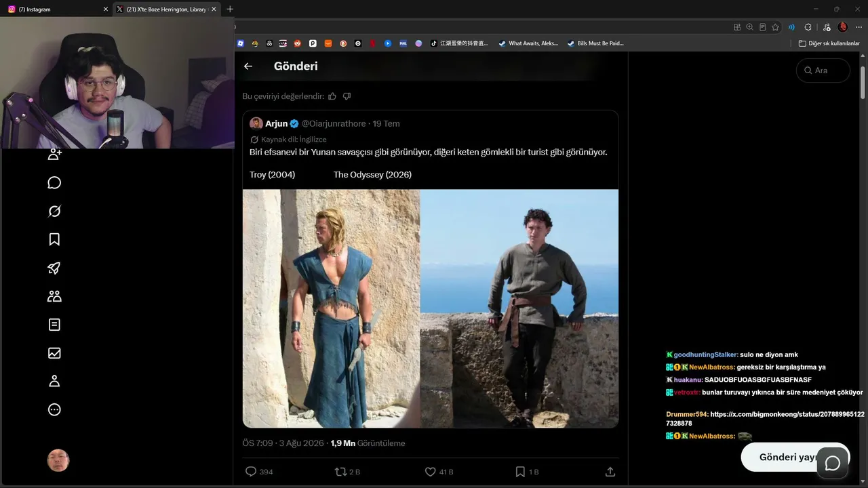Image resolution: width=868 pixels, height=488 pixels.
Task: Close the Instagram browser tab
Action: click(x=106, y=9)
